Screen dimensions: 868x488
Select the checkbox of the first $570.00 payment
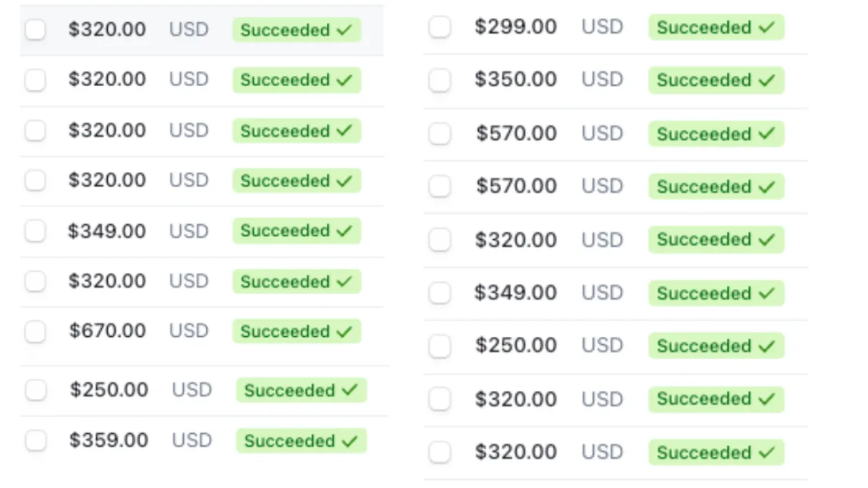tap(439, 134)
